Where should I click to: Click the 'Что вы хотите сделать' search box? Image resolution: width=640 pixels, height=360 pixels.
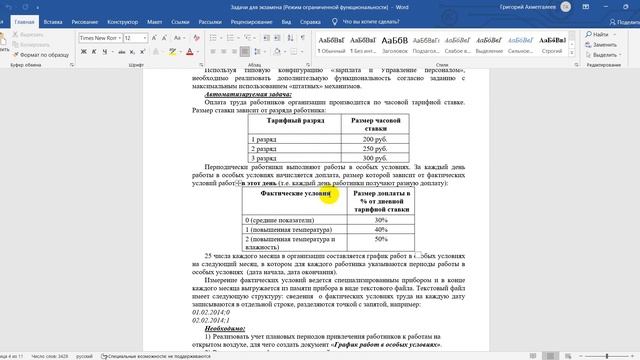[371, 22]
